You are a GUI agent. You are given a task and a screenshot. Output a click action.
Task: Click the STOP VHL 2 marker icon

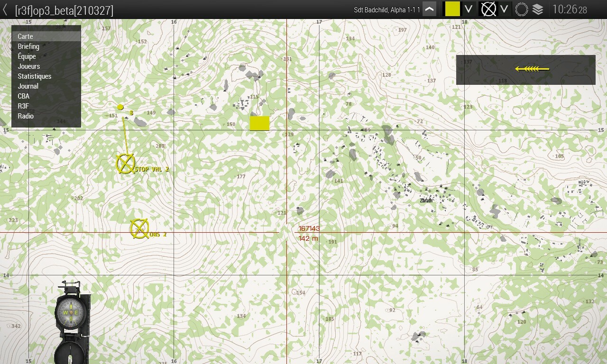[x=125, y=164]
